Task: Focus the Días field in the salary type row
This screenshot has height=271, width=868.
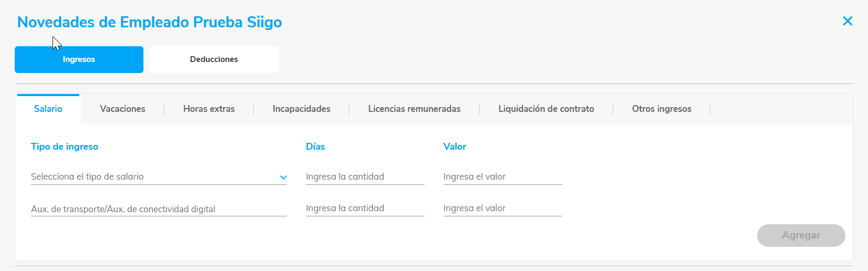Action: coord(365,177)
